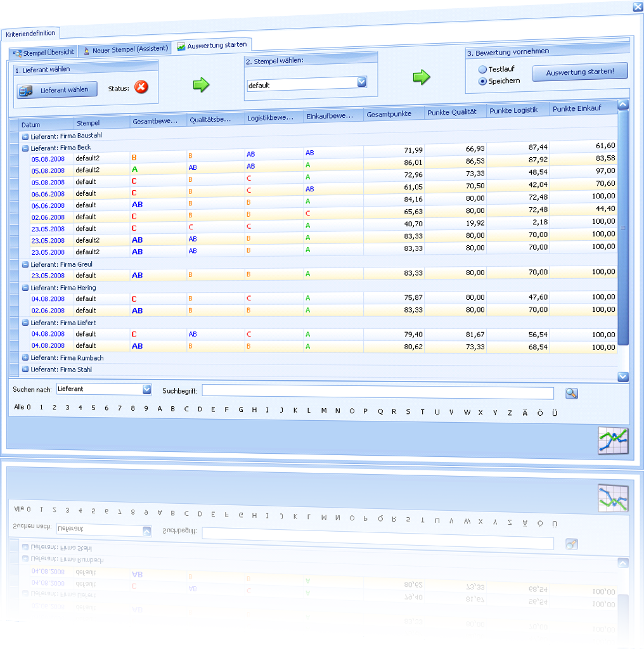Collapse Lieferant: Firma Hering group

[x=25, y=288]
